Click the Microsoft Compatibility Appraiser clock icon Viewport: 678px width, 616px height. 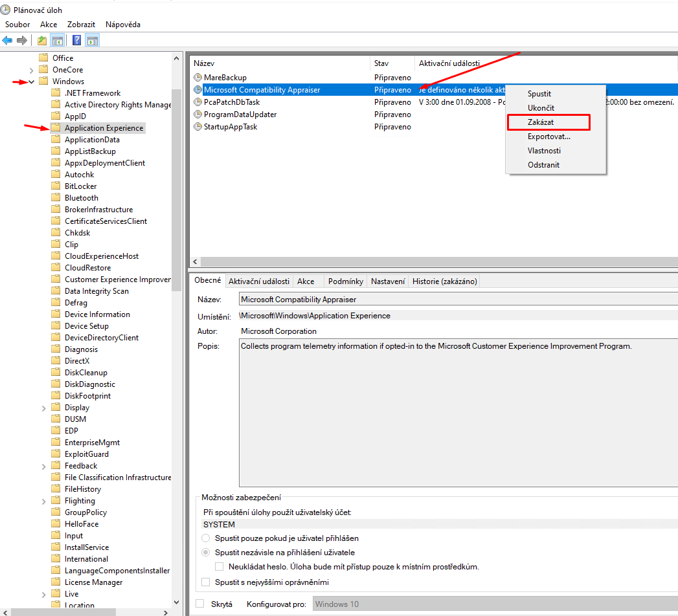(198, 90)
